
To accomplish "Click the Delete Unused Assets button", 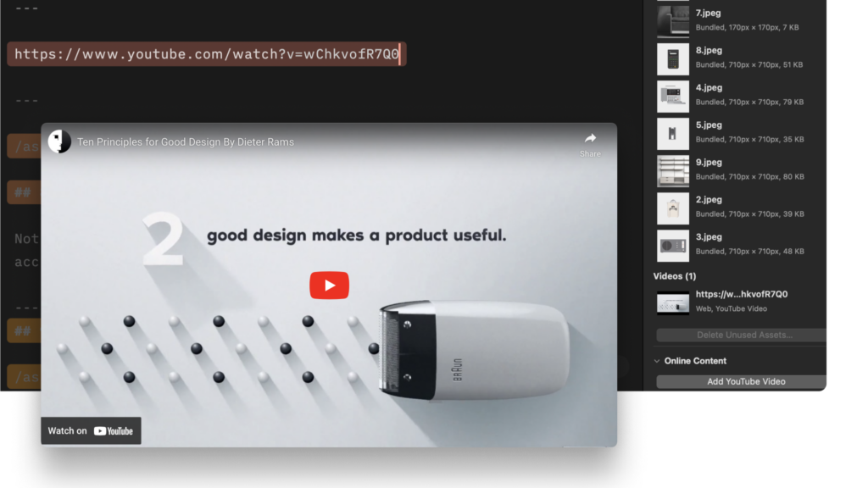I will [x=741, y=335].
